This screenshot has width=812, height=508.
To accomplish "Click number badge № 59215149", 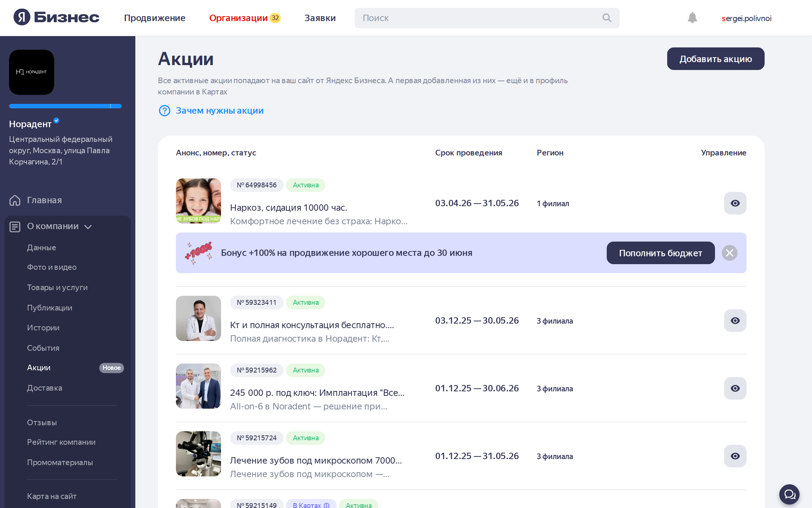I will click(x=257, y=504).
